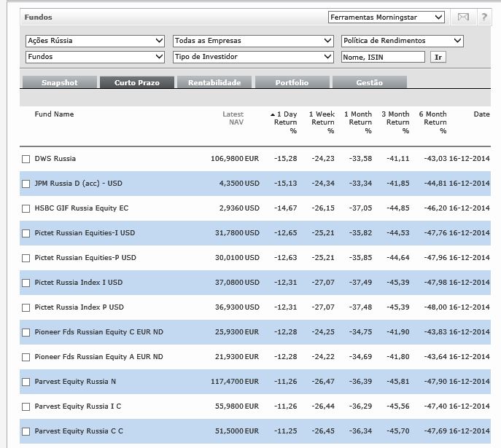Open Pictet Russia Index P USD link
Viewport: 501px width, 448px height.
79,307
